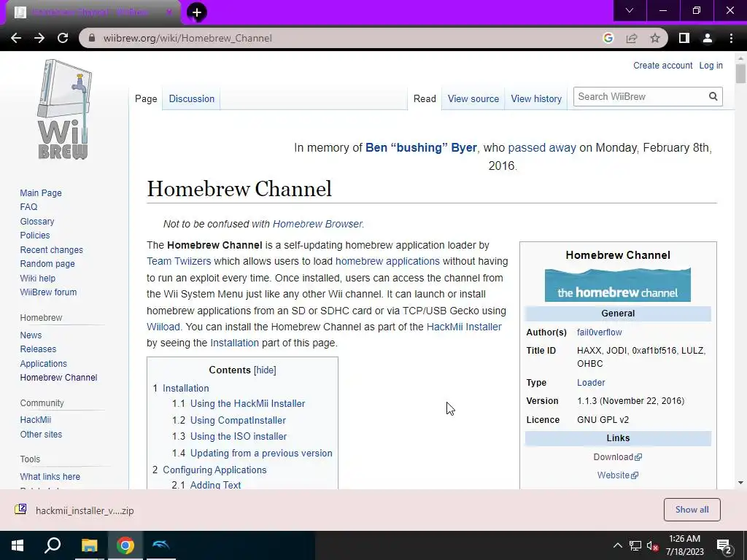The height and width of the screenshot is (560, 747).
Task: Open the browser side panel
Action: pos(684,38)
